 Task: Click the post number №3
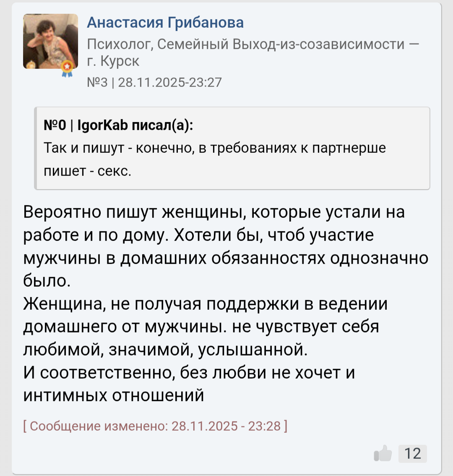[x=97, y=82]
